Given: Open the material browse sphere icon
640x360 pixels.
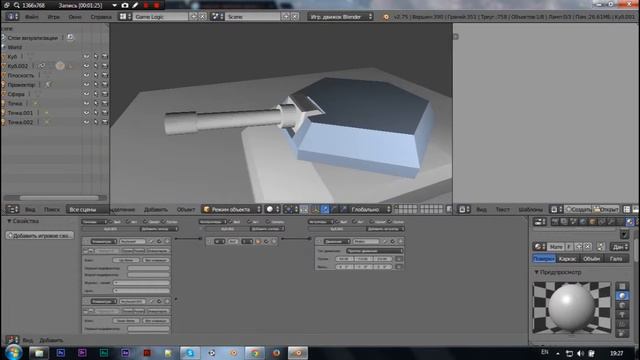Looking at the screenshot, I should (539, 247).
